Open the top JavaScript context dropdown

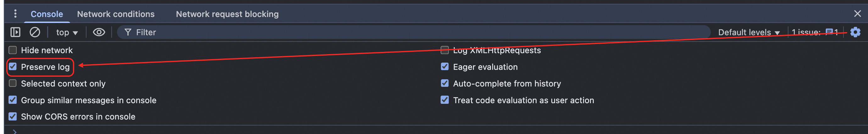tap(67, 32)
